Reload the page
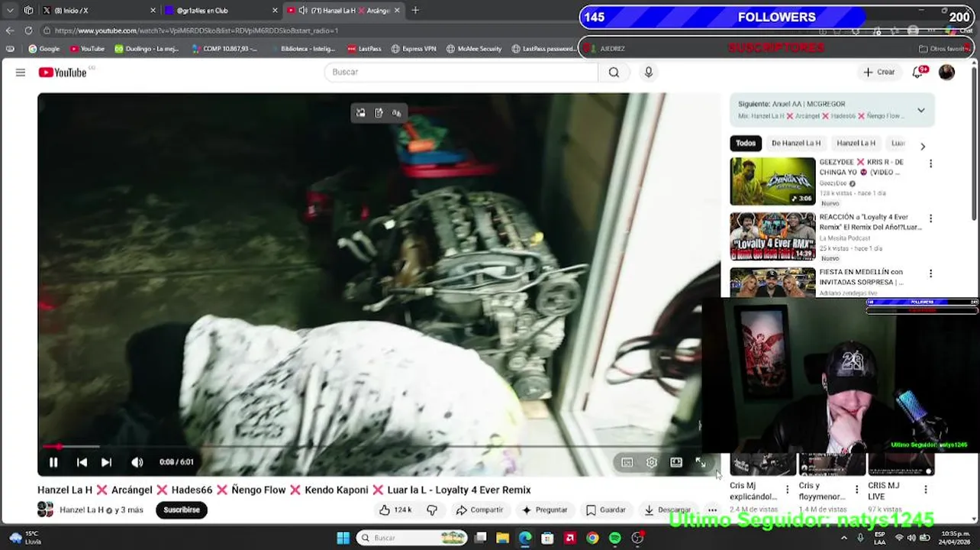This screenshot has height=550, width=980. (x=28, y=31)
